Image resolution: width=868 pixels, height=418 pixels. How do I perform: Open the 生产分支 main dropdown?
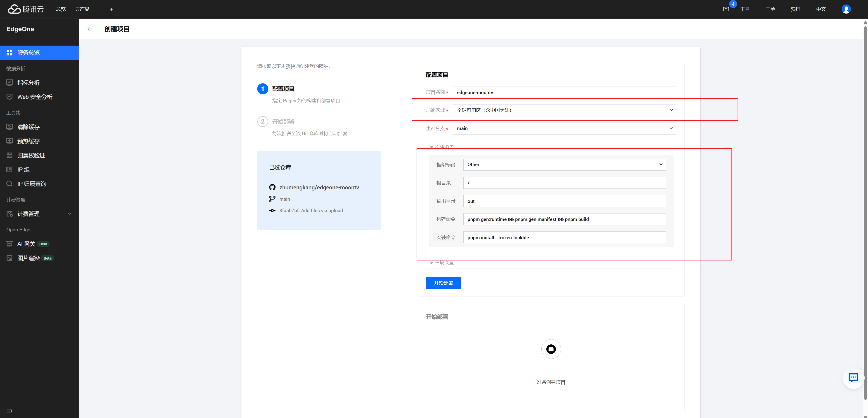(x=564, y=128)
